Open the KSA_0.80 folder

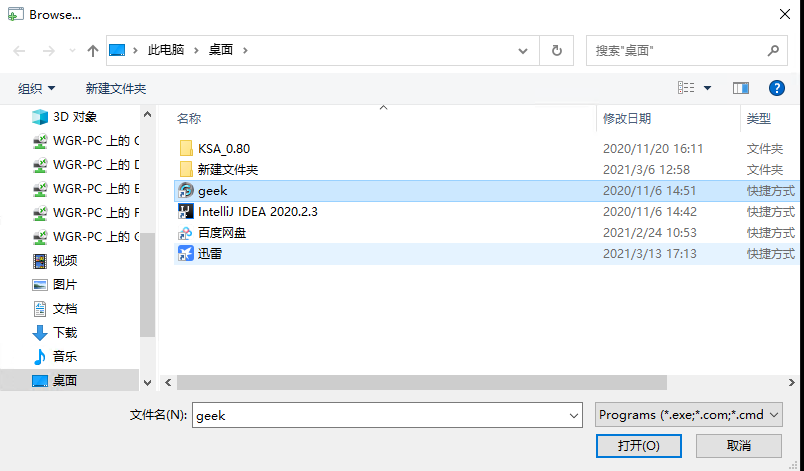223,148
